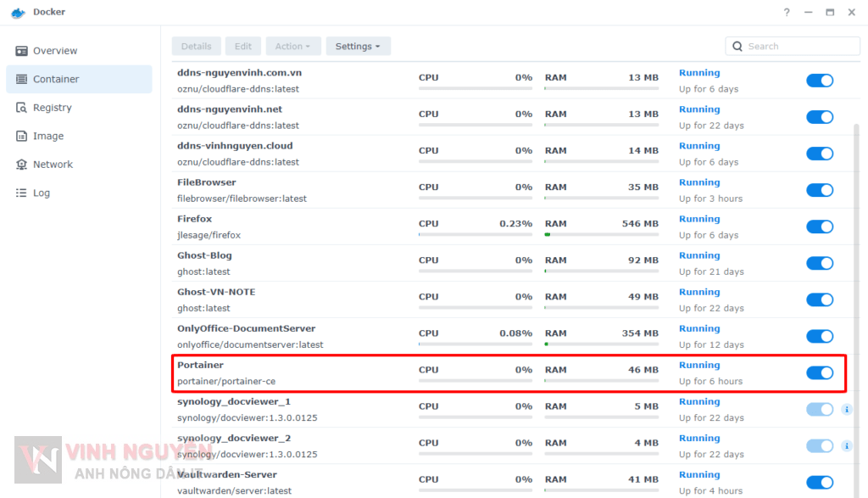
Task: Click info icon beside synology_docviewer_1
Action: 846,410
